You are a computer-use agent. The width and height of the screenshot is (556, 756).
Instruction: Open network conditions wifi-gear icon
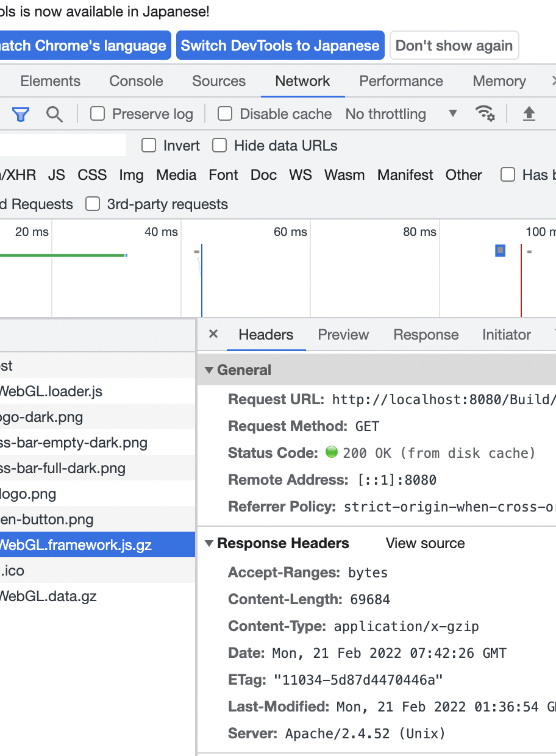point(485,113)
